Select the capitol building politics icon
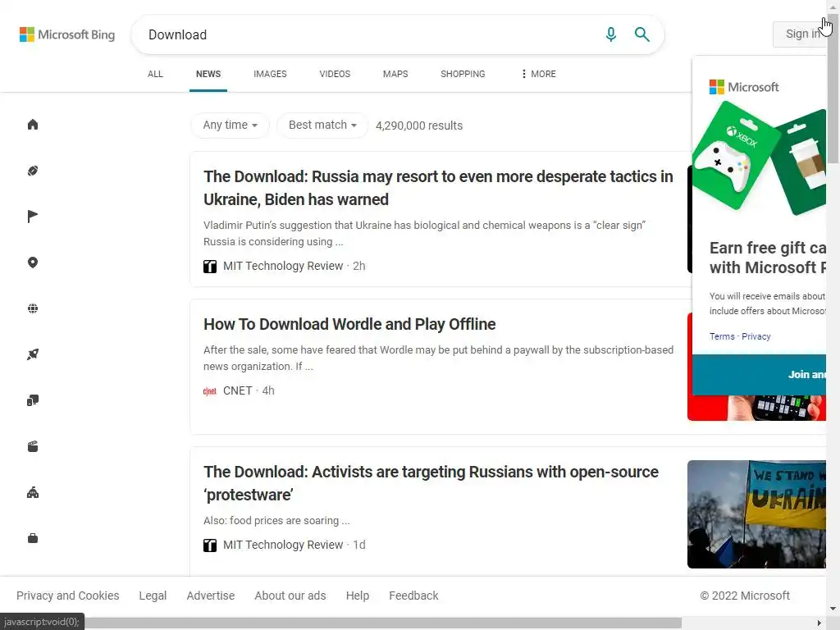 click(x=33, y=492)
